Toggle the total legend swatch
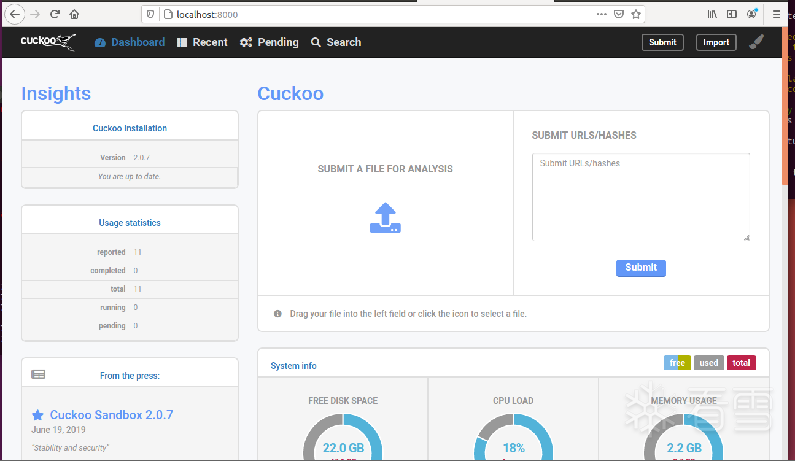 (x=741, y=363)
